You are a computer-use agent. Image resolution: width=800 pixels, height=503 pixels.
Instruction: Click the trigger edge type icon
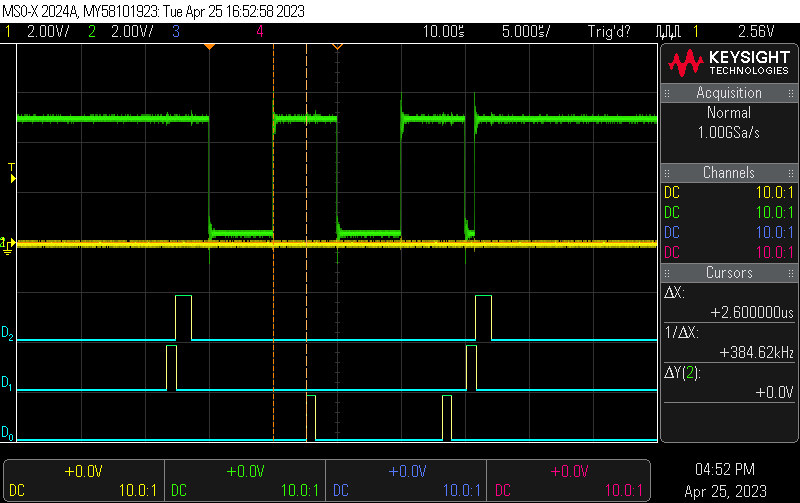pos(668,32)
